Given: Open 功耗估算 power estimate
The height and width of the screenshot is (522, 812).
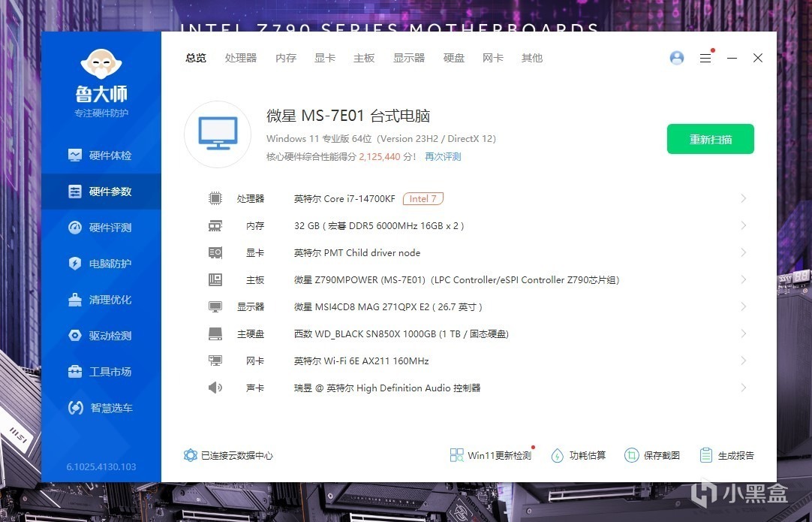Looking at the screenshot, I should 579,455.
